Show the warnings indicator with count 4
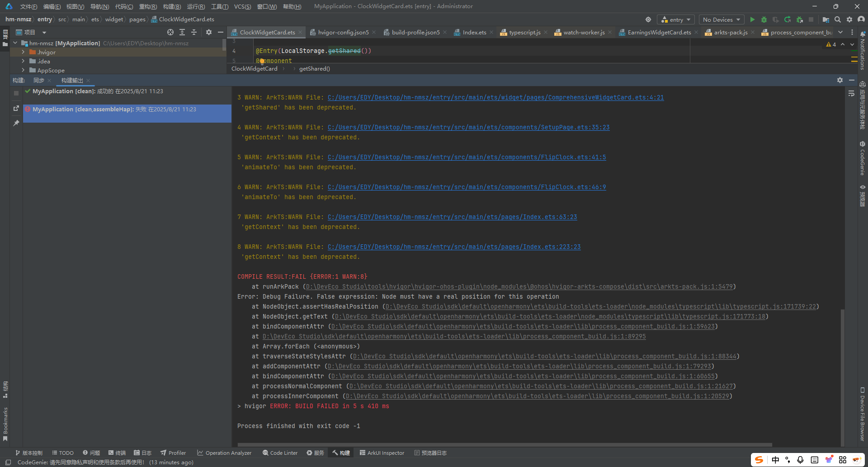 tap(831, 44)
